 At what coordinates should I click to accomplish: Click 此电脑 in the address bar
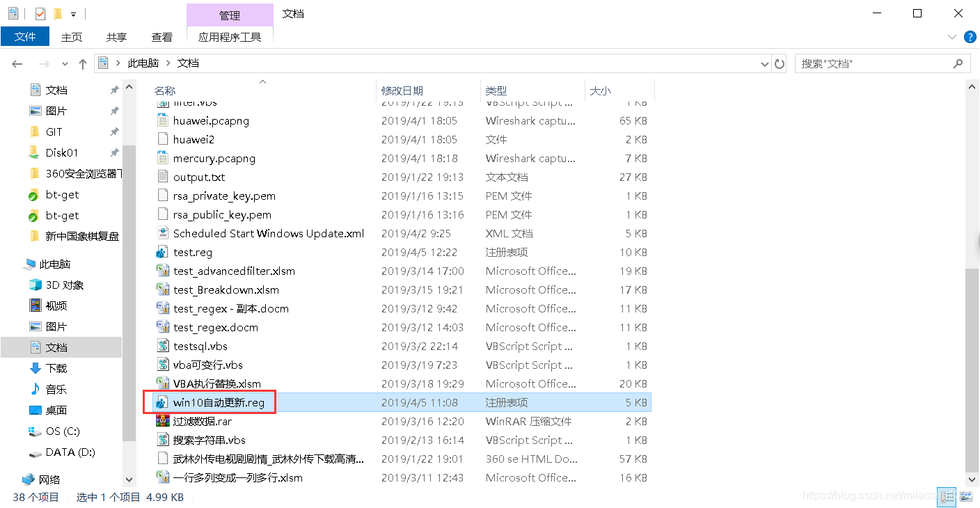(x=143, y=63)
